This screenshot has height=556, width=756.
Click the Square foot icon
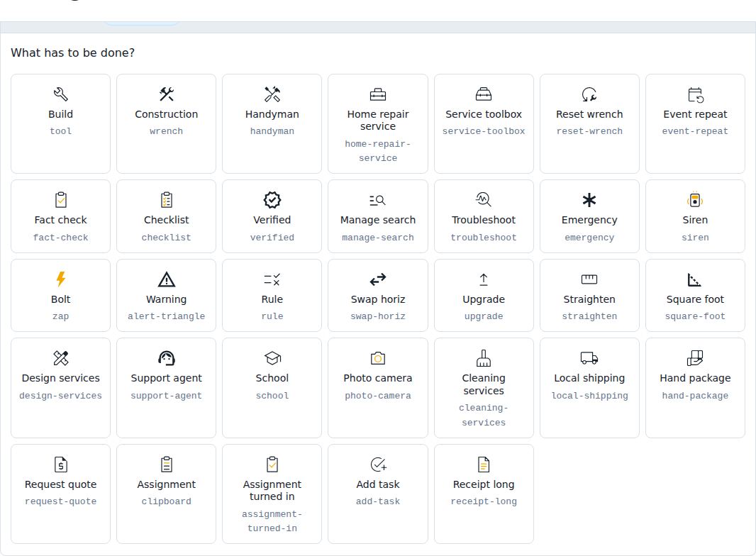point(695,279)
